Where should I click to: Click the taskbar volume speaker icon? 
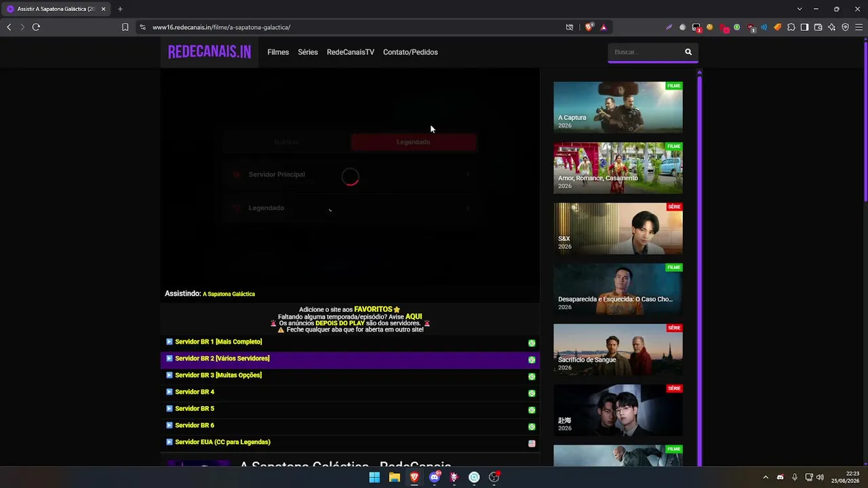tap(820, 477)
